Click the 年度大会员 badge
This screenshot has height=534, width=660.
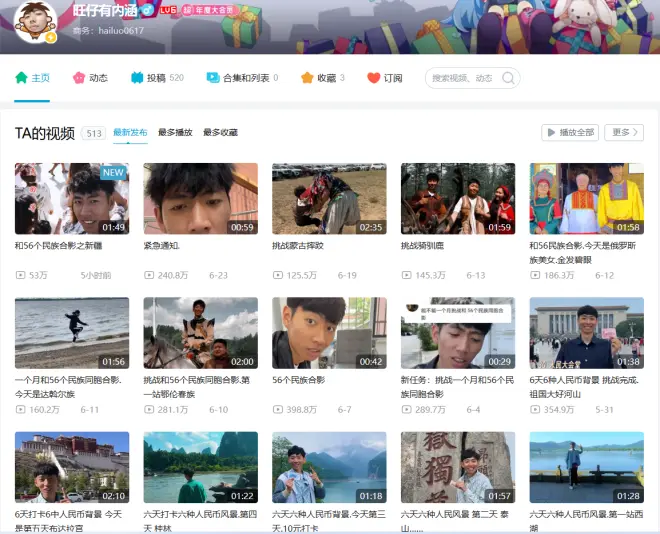[x=208, y=10]
